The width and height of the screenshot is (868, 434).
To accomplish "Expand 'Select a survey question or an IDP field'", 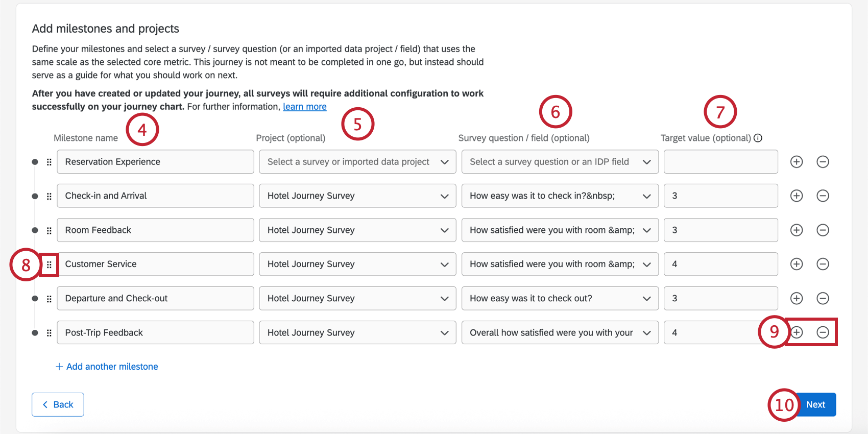I will [x=560, y=162].
